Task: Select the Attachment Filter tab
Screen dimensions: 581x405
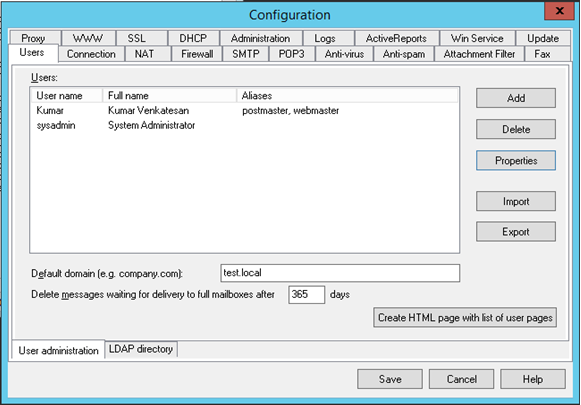Action: (x=479, y=54)
